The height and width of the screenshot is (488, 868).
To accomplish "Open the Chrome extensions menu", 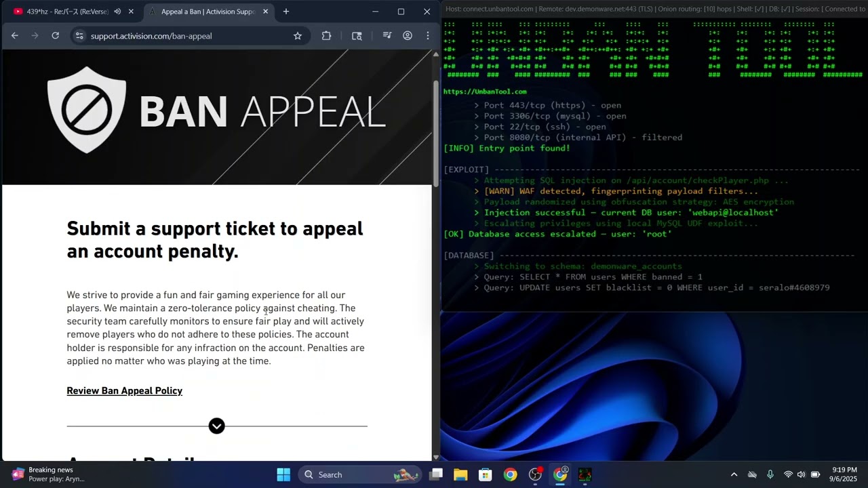I will (326, 36).
